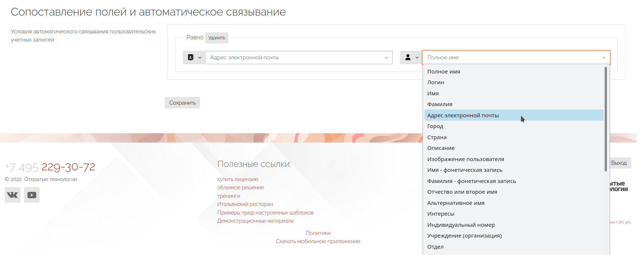The height and width of the screenshot is (255, 644).
Task: Choose Учреждение (организация) from list
Action: [464, 236]
